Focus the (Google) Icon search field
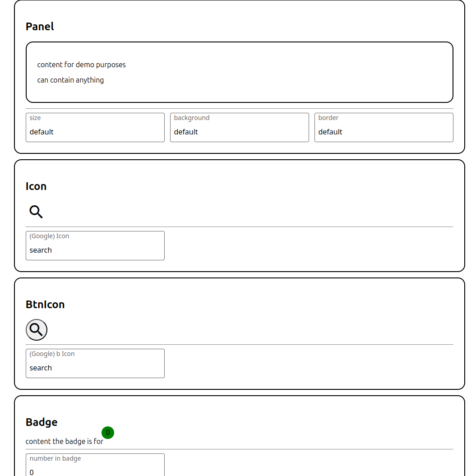Image resolution: width=476 pixels, height=476 pixels. pos(95,250)
